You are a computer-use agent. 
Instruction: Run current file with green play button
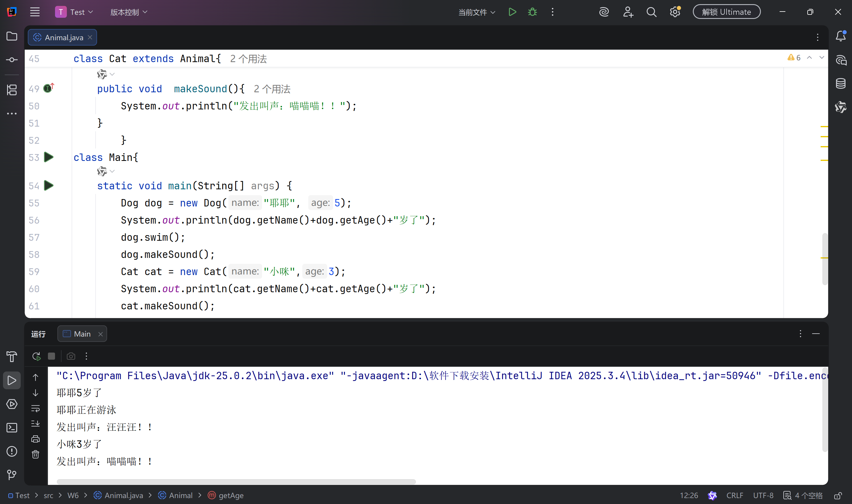pyautogui.click(x=512, y=12)
